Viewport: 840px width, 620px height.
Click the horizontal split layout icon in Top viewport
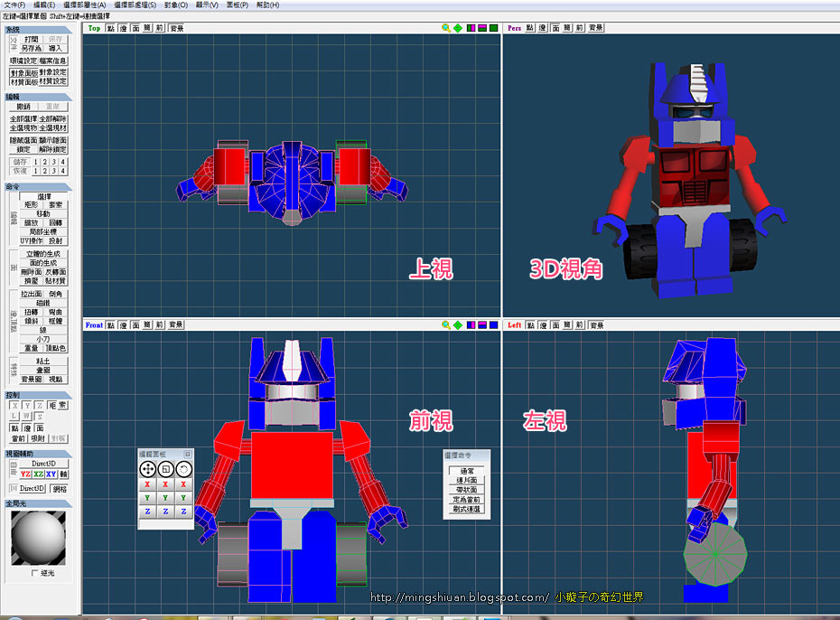[x=482, y=28]
